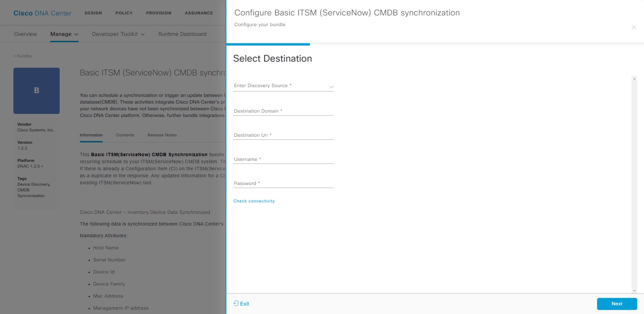Click the bundle B thumbnail
This screenshot has height=314, width=644.
pos(37,91)
